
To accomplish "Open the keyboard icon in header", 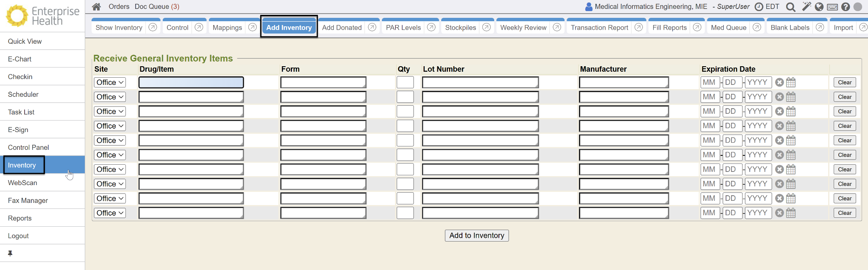I will (x=832, y=7).
